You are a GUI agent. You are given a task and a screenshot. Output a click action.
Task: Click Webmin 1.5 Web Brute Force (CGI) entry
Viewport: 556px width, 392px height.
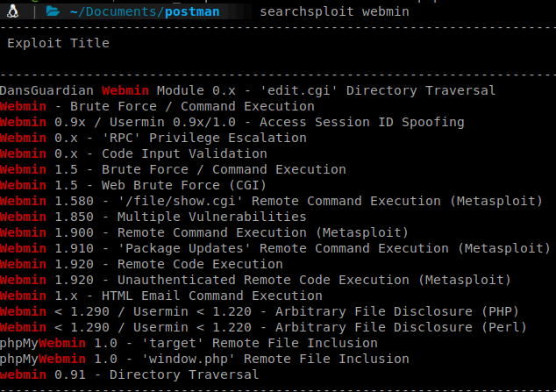pyautogui.click(x=133, y=185)
